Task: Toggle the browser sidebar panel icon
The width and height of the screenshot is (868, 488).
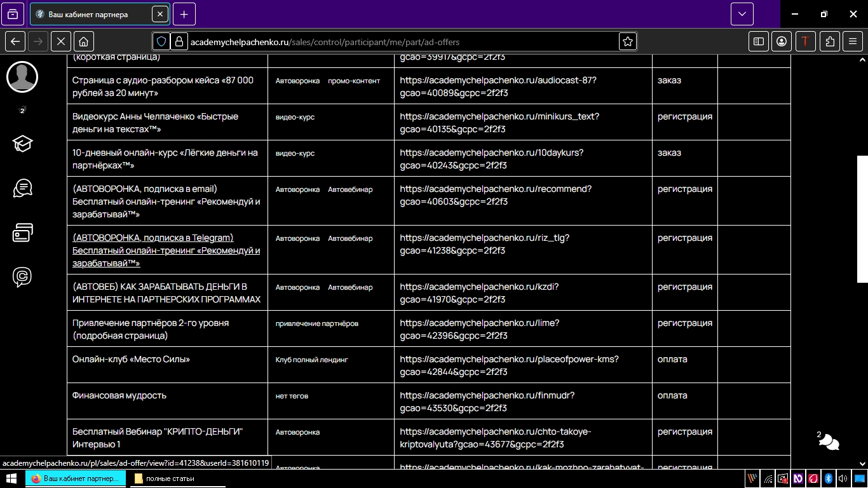Action: tap(758, 41)
